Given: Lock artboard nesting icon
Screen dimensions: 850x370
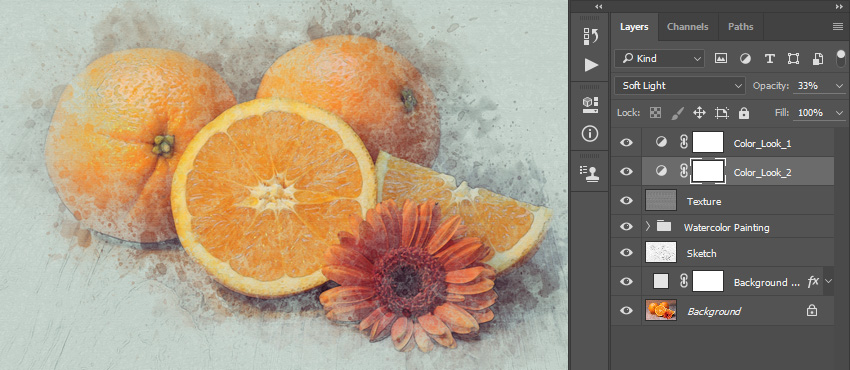Looking at the screenshot, I should (x=722, y=113).
